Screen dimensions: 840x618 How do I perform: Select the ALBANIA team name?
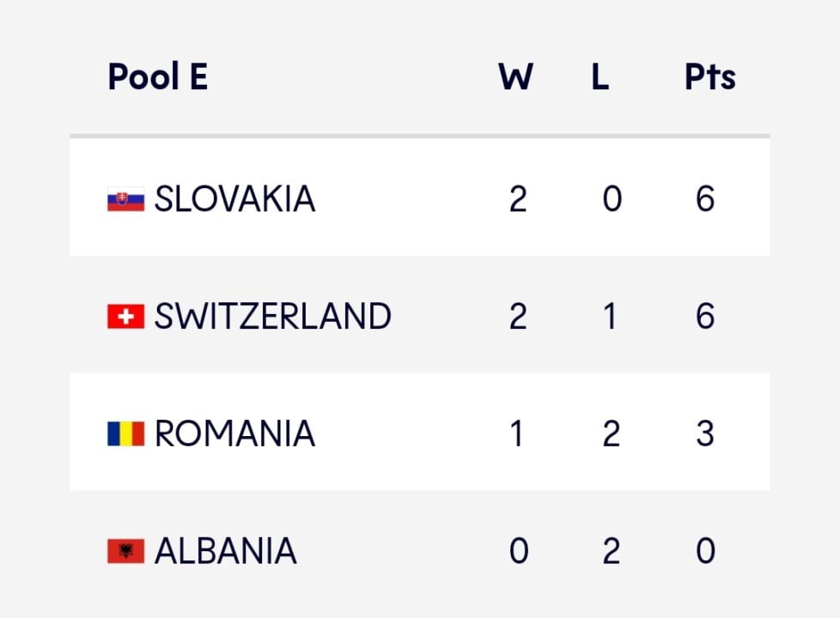(x=225, y=551)
